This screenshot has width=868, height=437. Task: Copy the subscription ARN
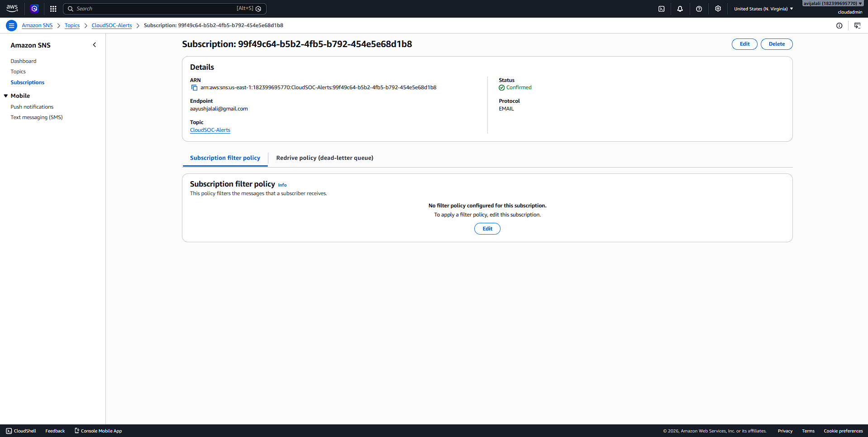[194, 87]
